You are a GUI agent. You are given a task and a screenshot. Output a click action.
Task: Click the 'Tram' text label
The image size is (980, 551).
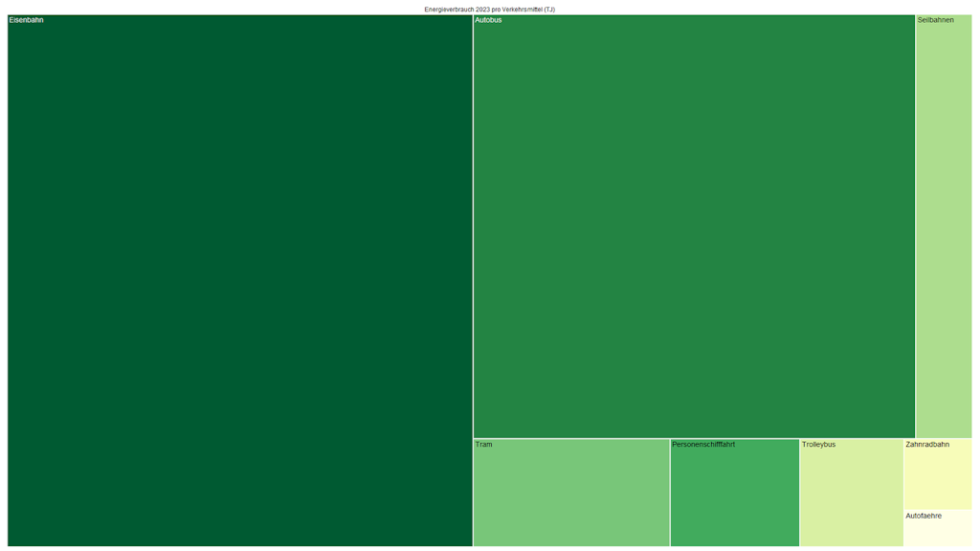point(483,445)
